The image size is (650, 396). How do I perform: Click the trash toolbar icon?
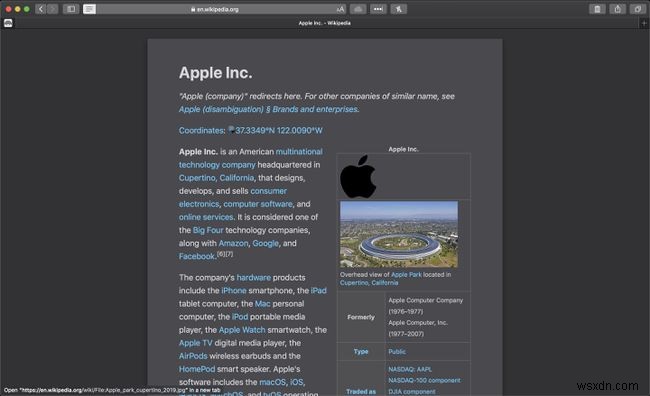click(597, 9)
